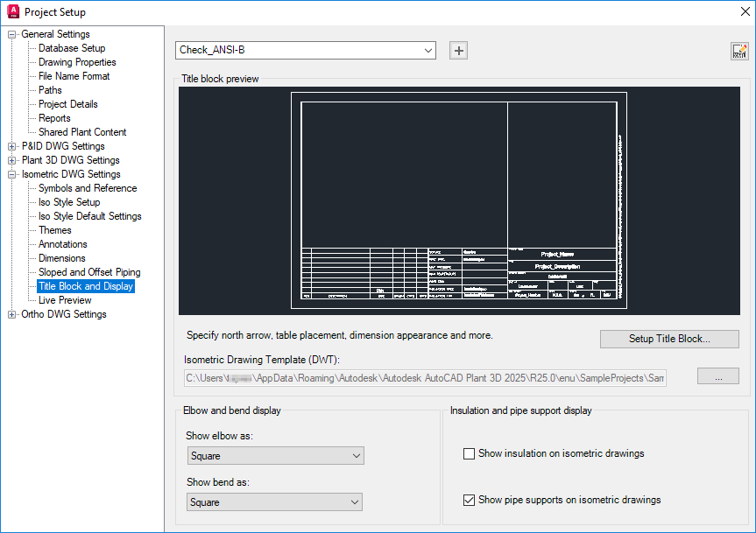Select Reports in the tree
This screenshot has width=756, height=533.
[54, 118]
